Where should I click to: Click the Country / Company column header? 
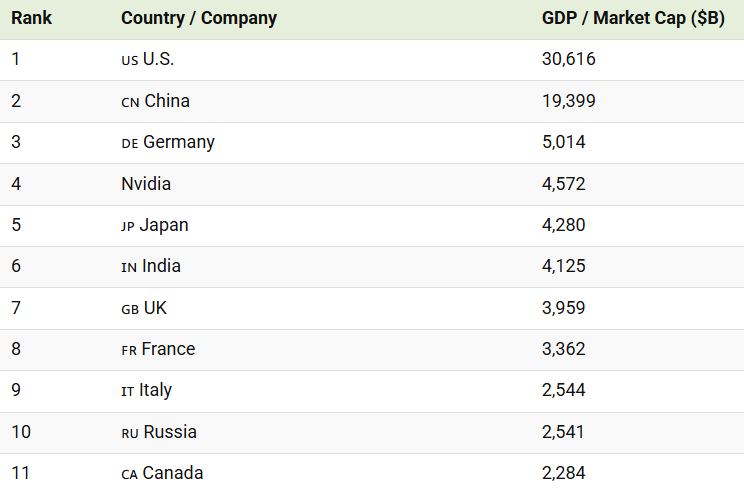pyautogui.click(x=198, y=18)
